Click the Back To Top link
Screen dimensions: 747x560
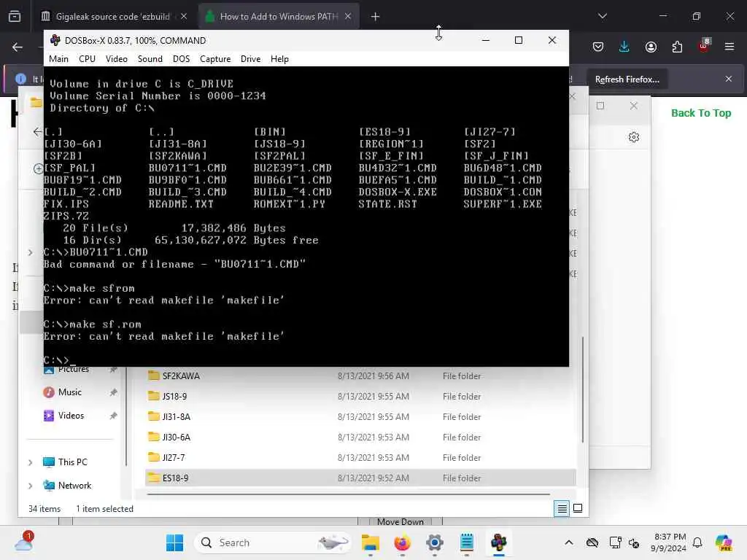pyautogui.click(x=701, y=113)
